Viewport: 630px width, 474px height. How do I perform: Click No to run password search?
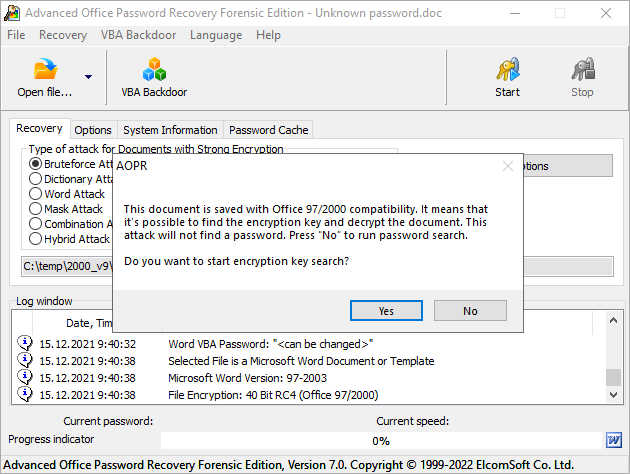pos(470,311)
